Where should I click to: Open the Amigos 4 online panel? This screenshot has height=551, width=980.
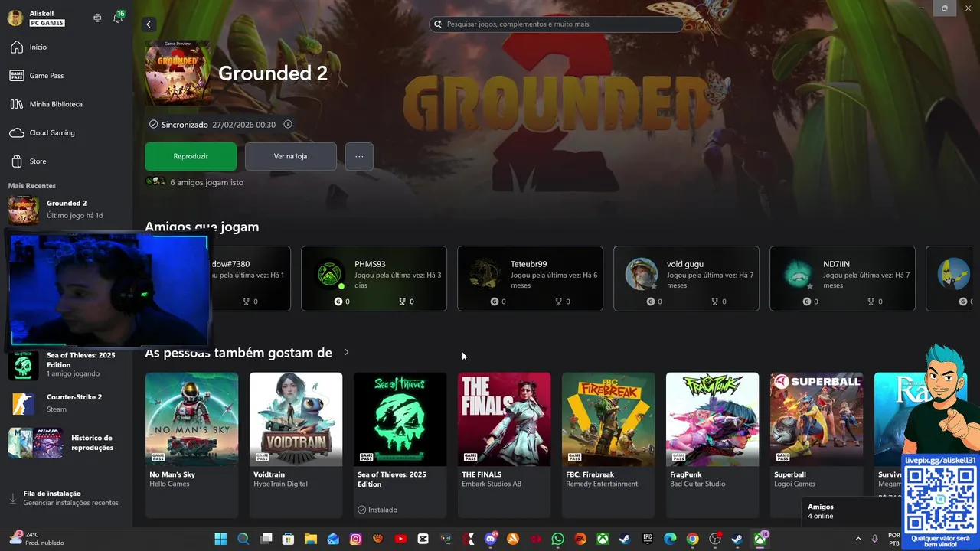[851, 511]
